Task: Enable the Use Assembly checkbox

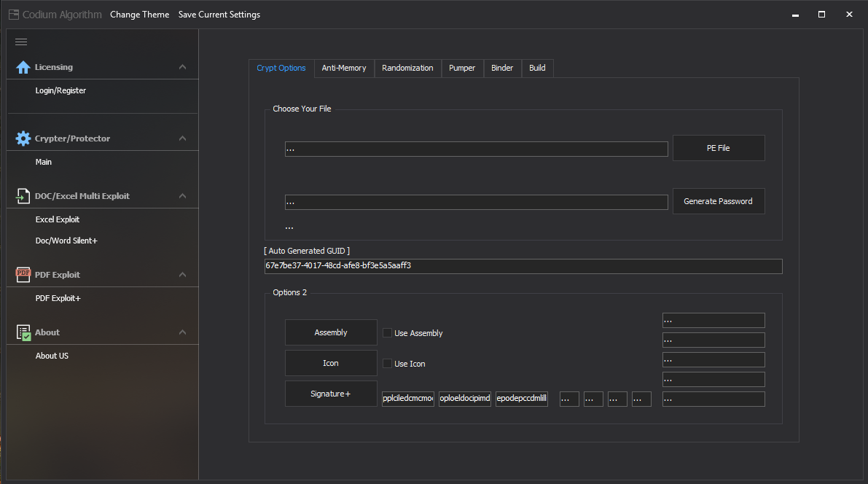Action: 388,333
